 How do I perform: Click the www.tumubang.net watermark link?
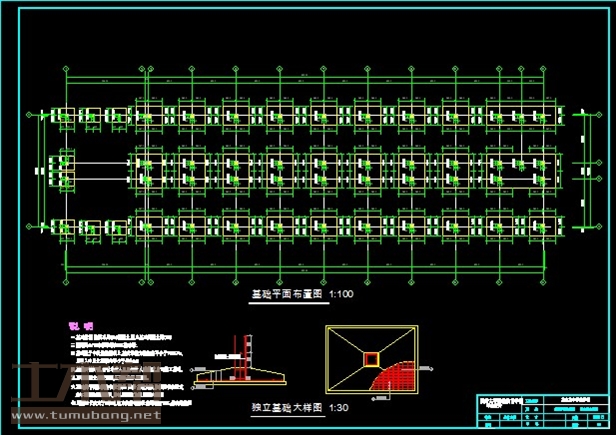tap(86, 414)
